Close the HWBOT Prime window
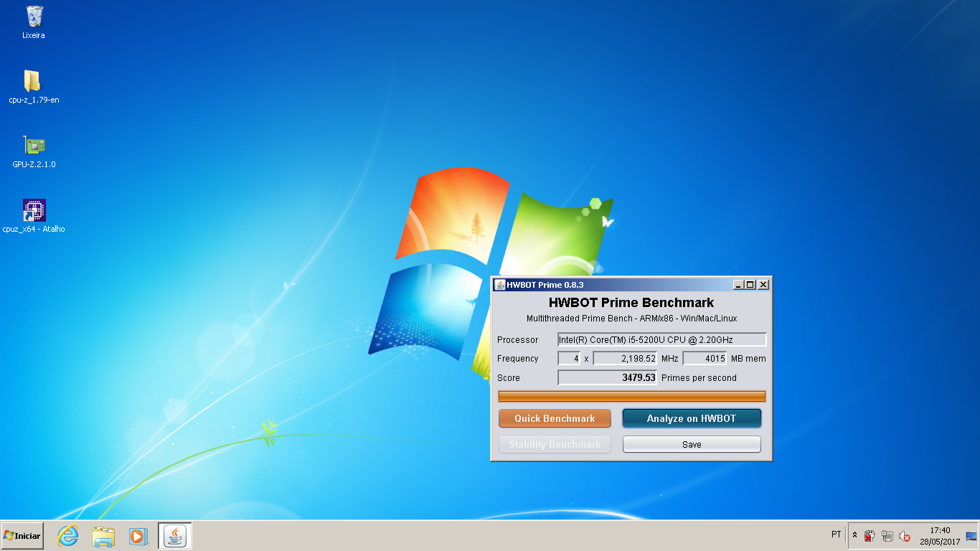 [x=763, y=285]
